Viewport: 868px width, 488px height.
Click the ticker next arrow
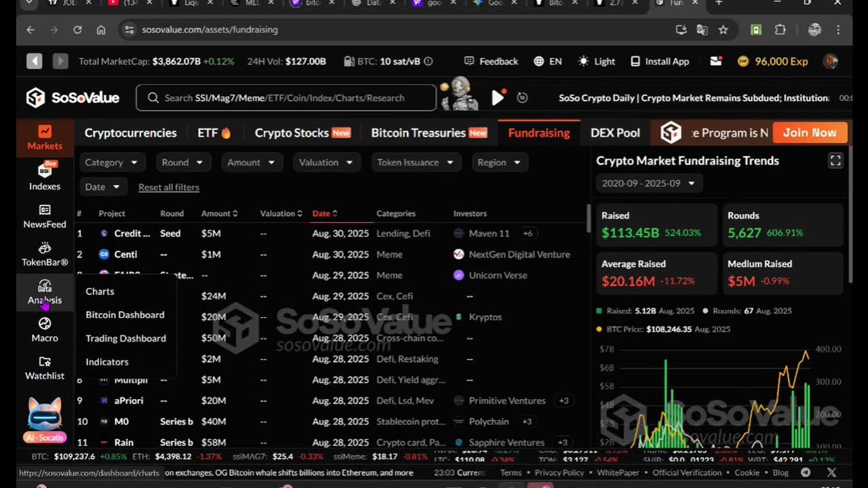pos(60,61)
